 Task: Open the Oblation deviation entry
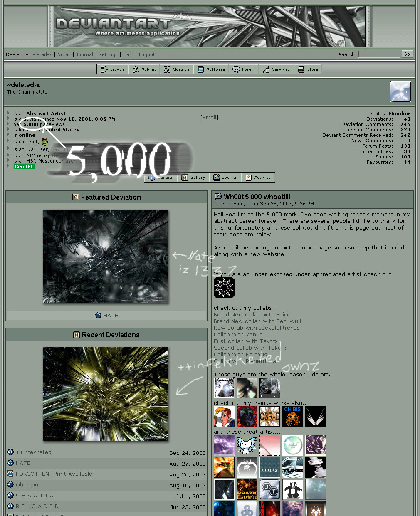click(27, 485)
